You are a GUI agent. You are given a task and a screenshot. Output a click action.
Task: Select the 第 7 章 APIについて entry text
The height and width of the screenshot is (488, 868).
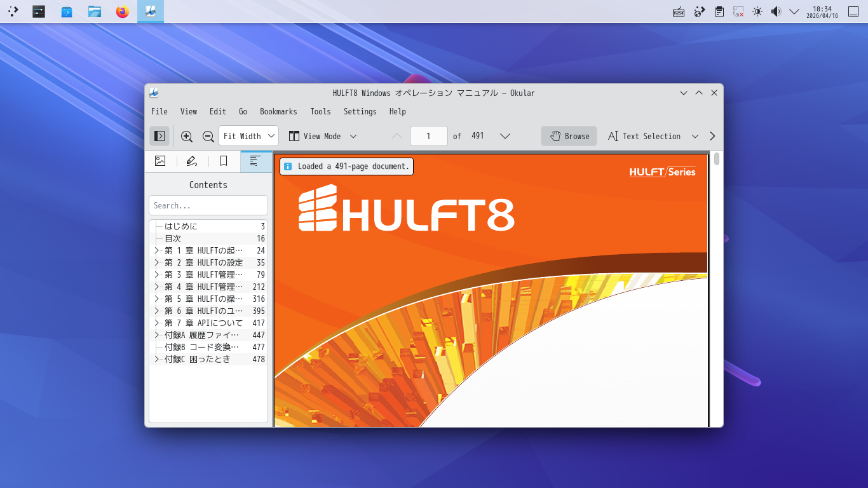pos(204,323)
